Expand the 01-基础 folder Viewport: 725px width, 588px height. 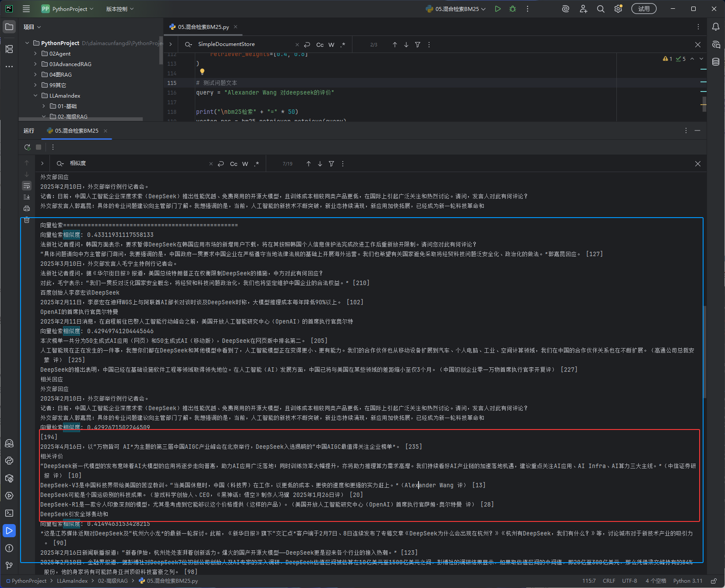point(44,106)
